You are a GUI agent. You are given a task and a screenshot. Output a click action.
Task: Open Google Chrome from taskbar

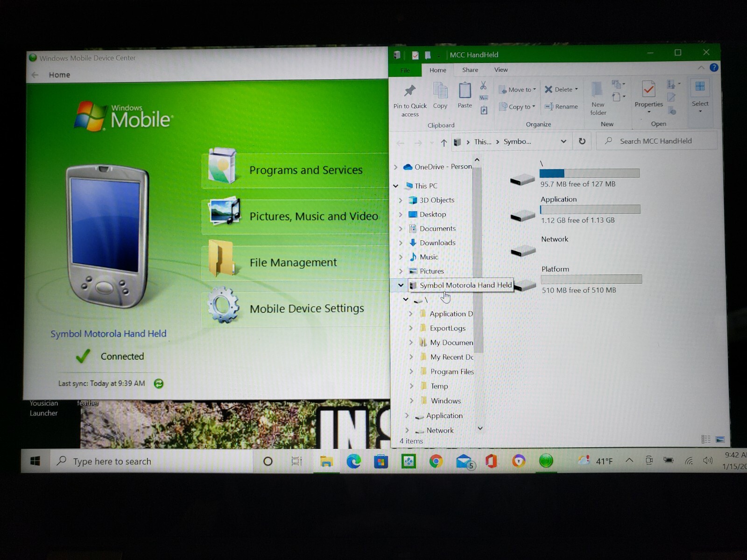tap(436, 462)
